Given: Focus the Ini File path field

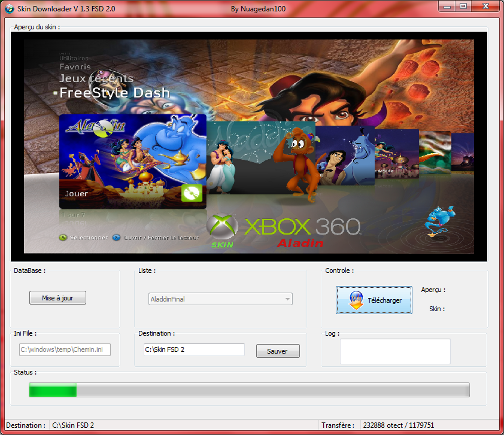Looking at the screenshot, I should point(65,349).
